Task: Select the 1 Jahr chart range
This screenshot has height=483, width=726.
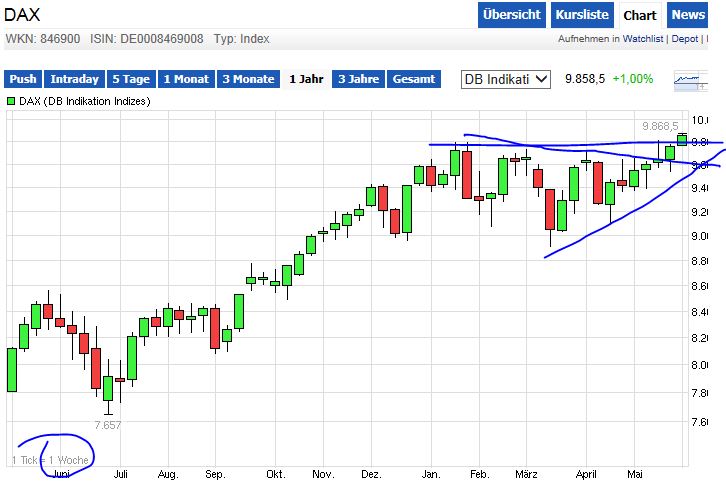Action: tap(305, 79)
